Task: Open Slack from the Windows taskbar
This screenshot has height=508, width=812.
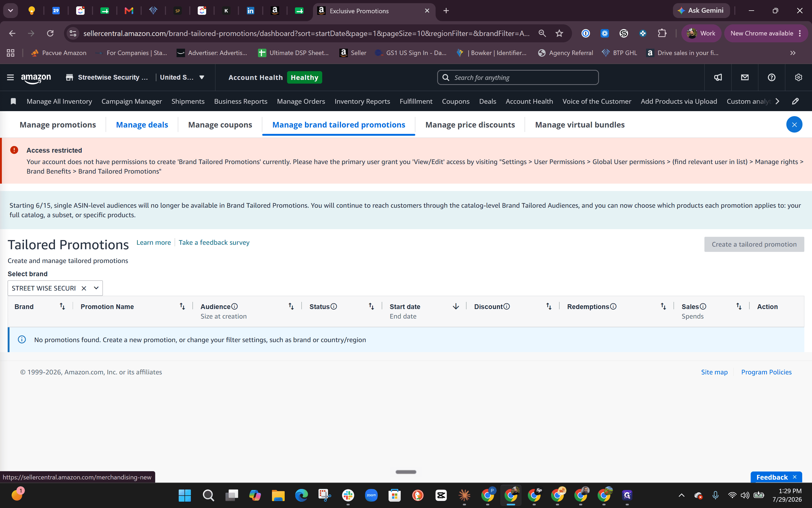Action: [x=348, y=495]
